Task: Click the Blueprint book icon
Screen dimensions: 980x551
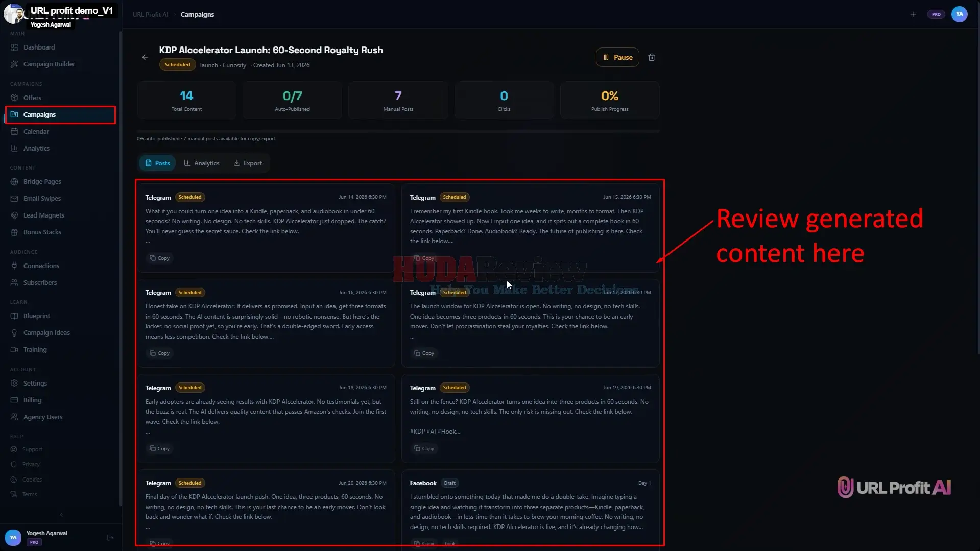Action: [x=14, y=316]
